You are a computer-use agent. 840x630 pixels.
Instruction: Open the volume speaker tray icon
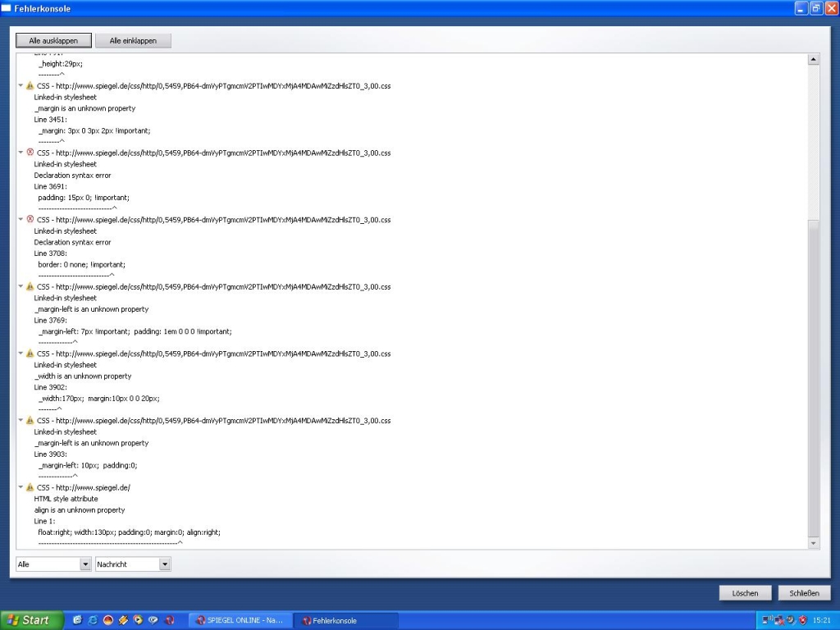[791, 620]
